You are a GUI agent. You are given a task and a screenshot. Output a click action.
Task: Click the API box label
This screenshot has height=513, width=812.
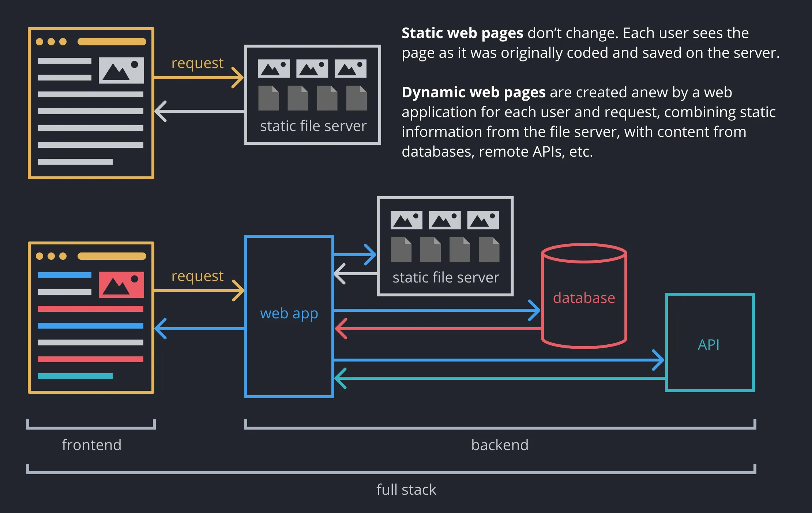coord(708,344)
